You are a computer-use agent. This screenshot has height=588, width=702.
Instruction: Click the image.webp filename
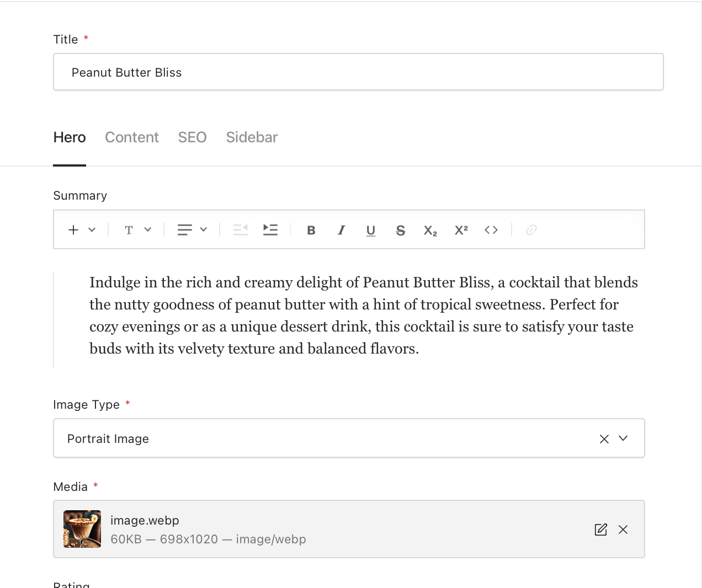coord(145,520)
